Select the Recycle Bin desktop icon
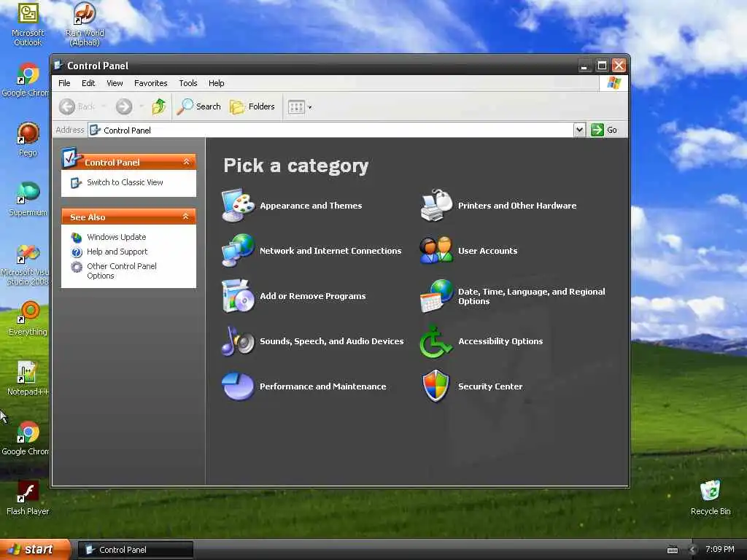The height and width of the screenshot is (560, 747). point(711,497)
